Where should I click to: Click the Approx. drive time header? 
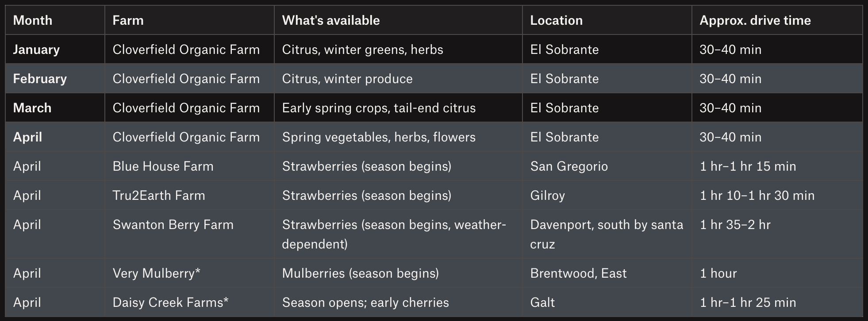tap(777, 20)
